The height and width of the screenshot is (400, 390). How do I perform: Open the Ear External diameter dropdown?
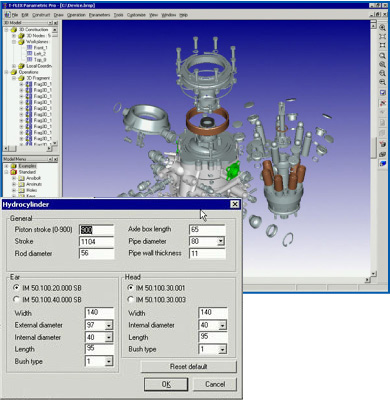[x=109, y=325]
